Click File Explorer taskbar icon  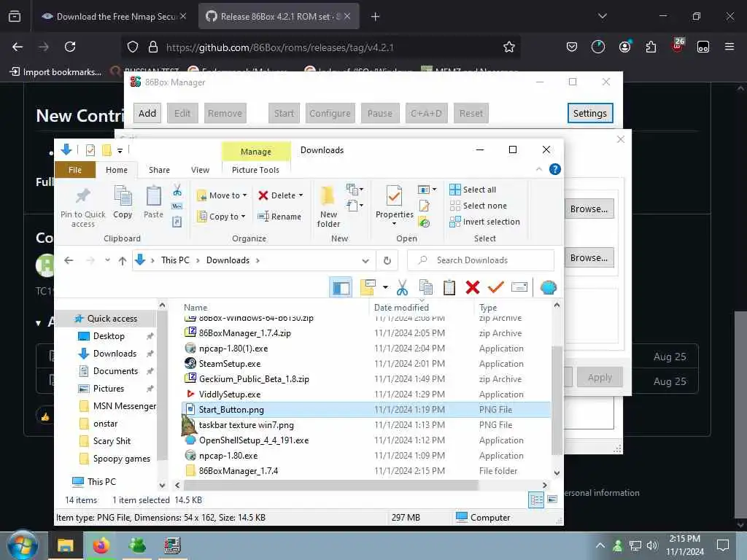tap(65, 545)
